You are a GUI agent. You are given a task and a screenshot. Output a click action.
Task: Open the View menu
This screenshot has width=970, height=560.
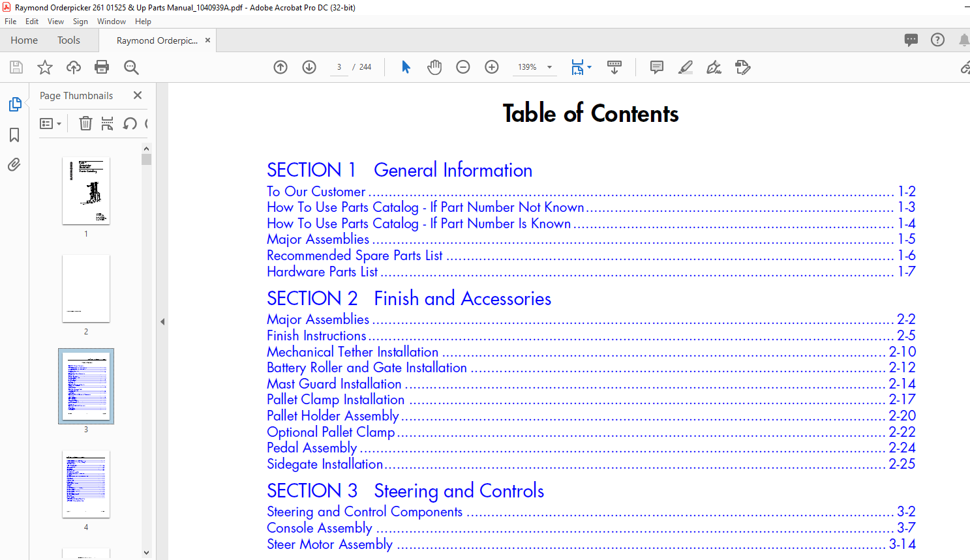[x=55, y=22]
